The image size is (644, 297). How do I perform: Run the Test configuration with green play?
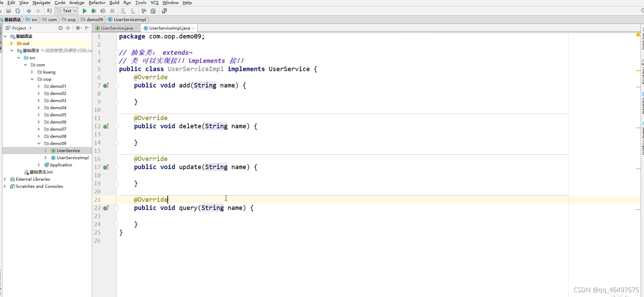(x=85, y=11)
